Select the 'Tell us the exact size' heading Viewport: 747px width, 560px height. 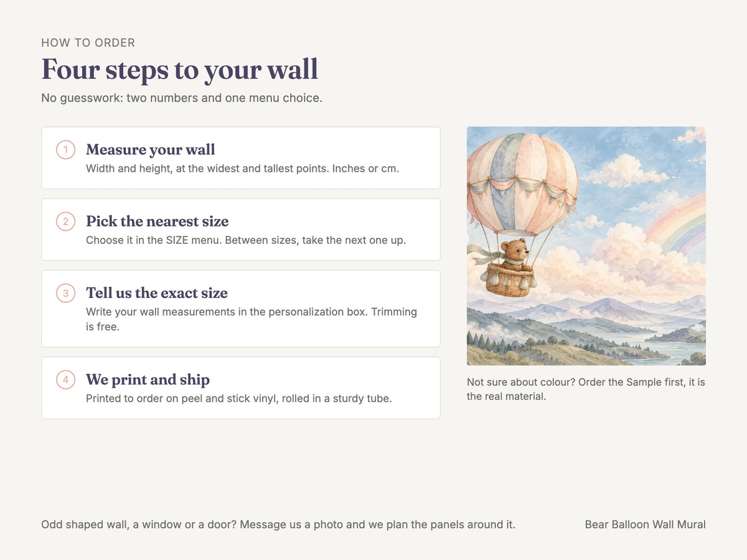(x=157, y=293)
